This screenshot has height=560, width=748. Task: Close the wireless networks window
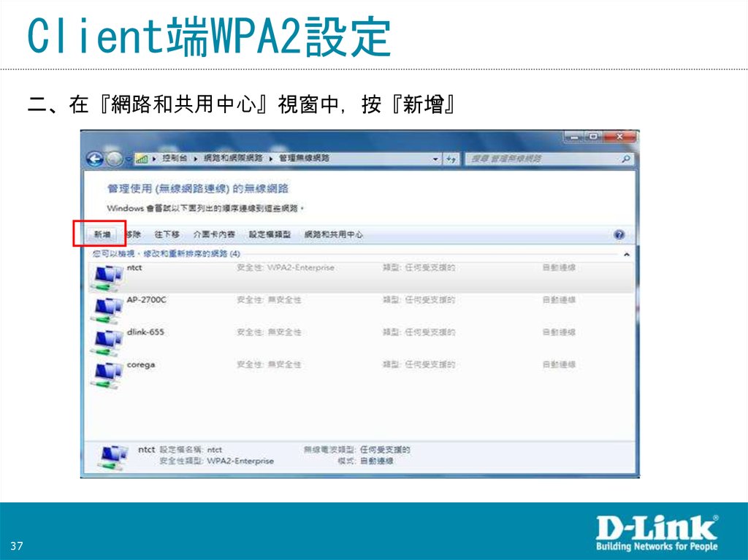click(x=619, y=137)
